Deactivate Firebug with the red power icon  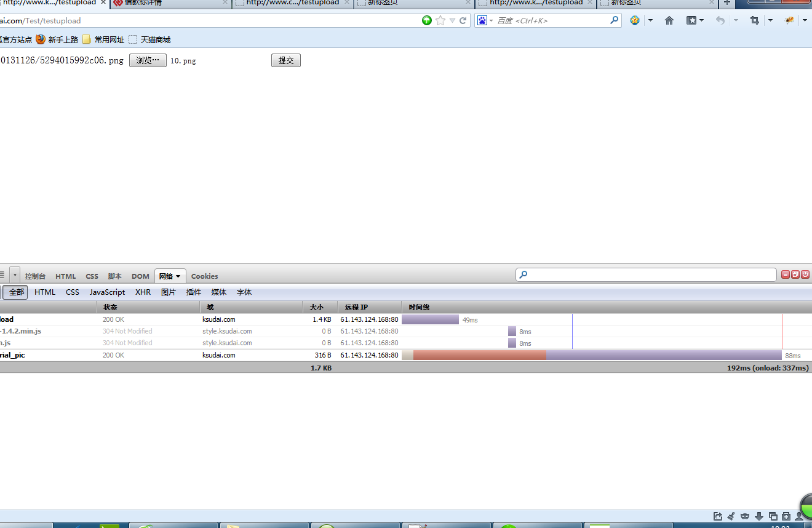pos(805,274)
